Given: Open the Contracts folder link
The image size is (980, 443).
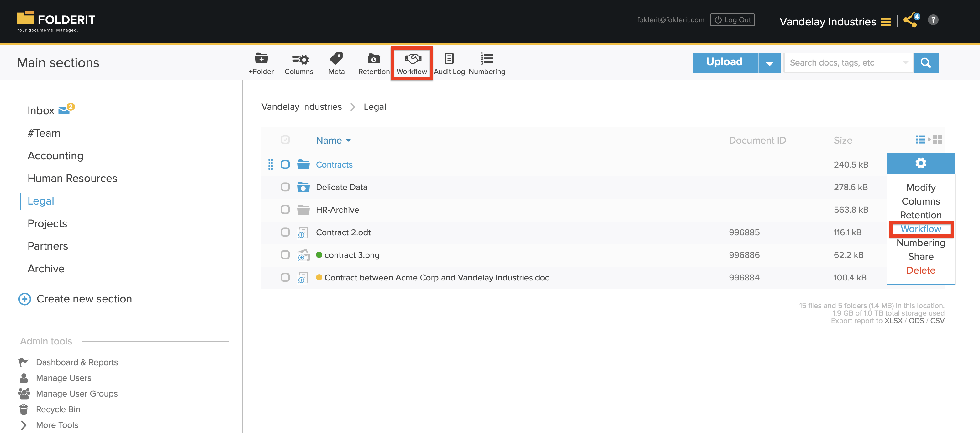Looking at the screenshot, I should [x=334, y=164].
